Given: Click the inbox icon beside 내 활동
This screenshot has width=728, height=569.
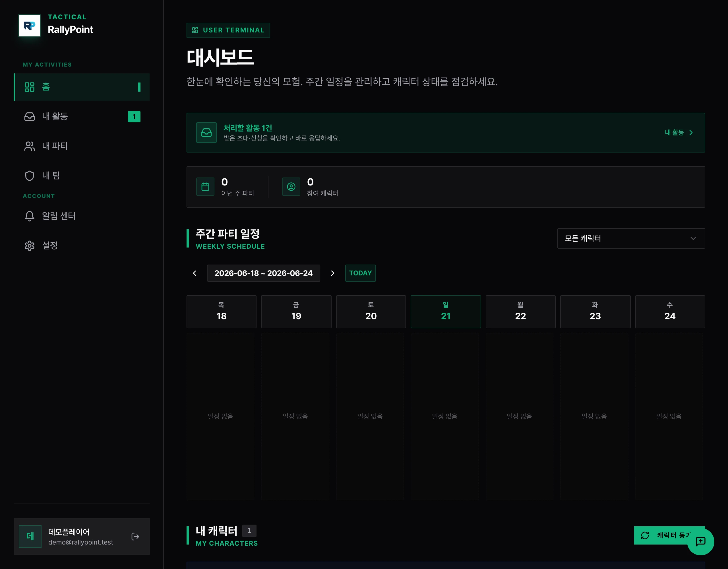Looking at the screenshot, I should tap(30, 116).
